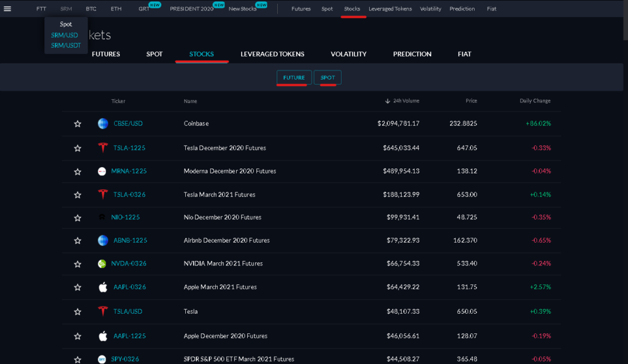Open the LEVERAGED TOKENS tab

click(272, 54)
